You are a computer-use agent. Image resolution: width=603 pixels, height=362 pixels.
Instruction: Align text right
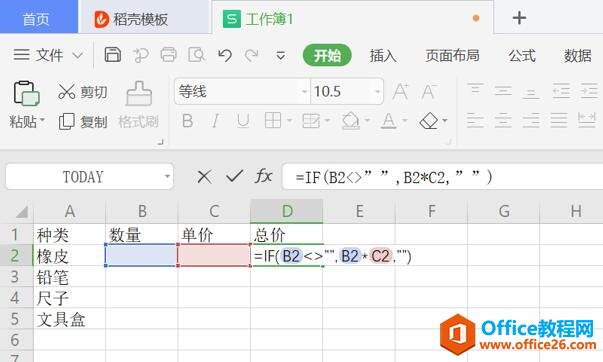(x=531, y=120)
